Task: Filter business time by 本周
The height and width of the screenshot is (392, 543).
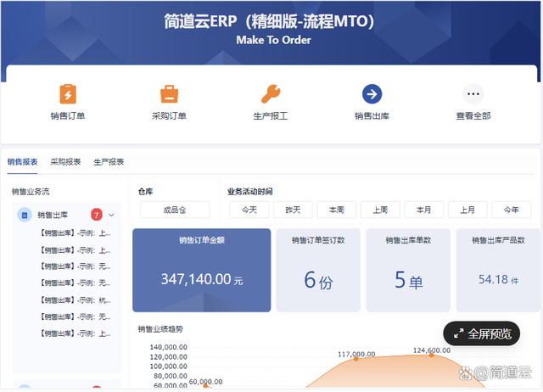Action: [337, 210]
